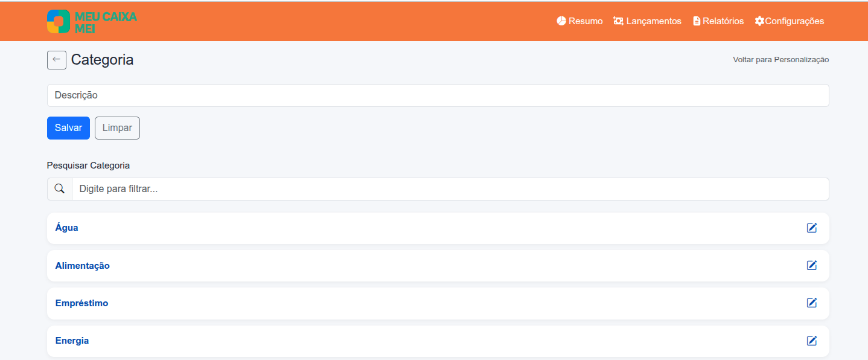Click the magnifier search icon
The height and width of the screenshot is (360, 868).
[60, 189]
